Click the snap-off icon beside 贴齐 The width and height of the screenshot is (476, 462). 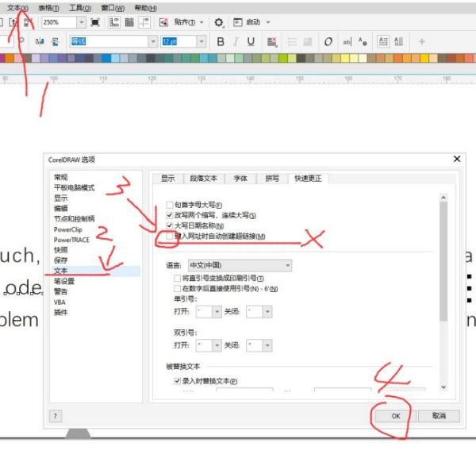(x=163, y=22)
